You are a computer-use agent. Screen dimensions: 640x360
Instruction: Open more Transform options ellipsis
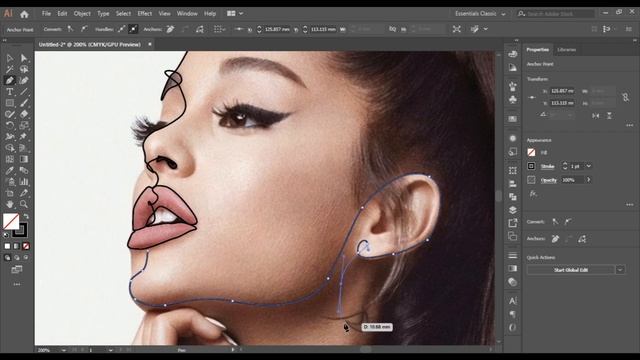(x=630, y=125)
